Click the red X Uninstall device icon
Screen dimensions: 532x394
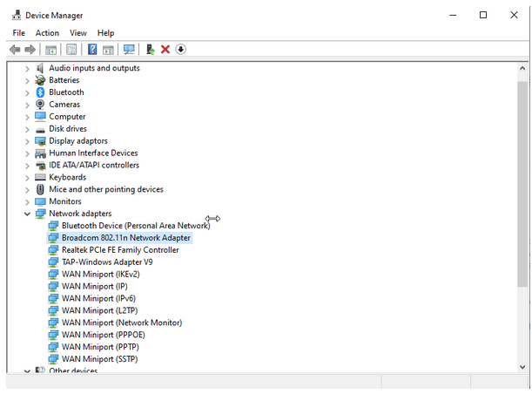(165, 50)
